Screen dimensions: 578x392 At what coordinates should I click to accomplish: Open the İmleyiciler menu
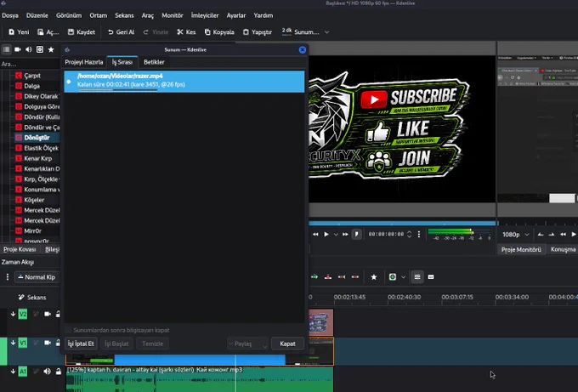point(205,15)
